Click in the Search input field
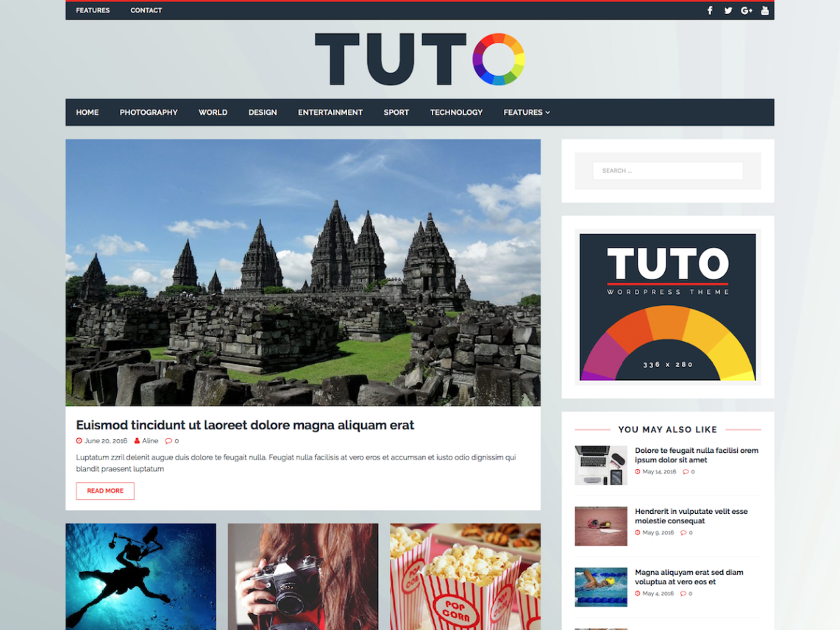The image size is (840, 630). coord(667,171)
